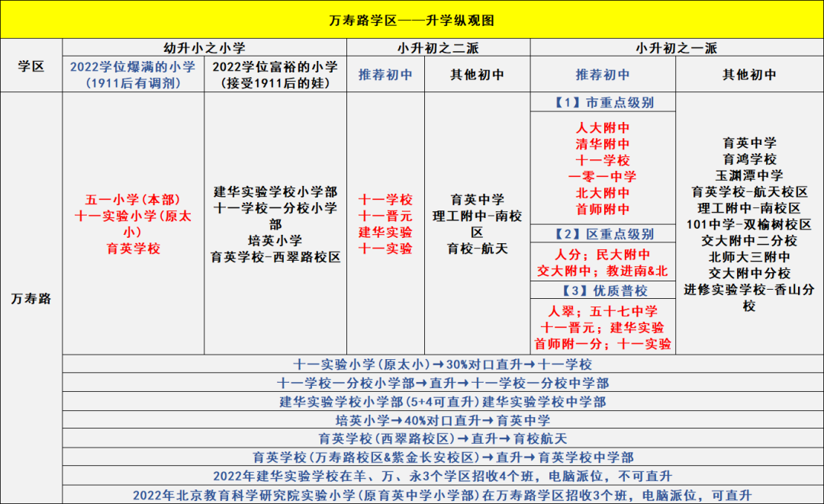Screen dimensions: 824x504
Task: Select row 育英学校(万寿路校区&紫金长安校区)→直升→育英学校中学部
Action: (x=443, y=457)
